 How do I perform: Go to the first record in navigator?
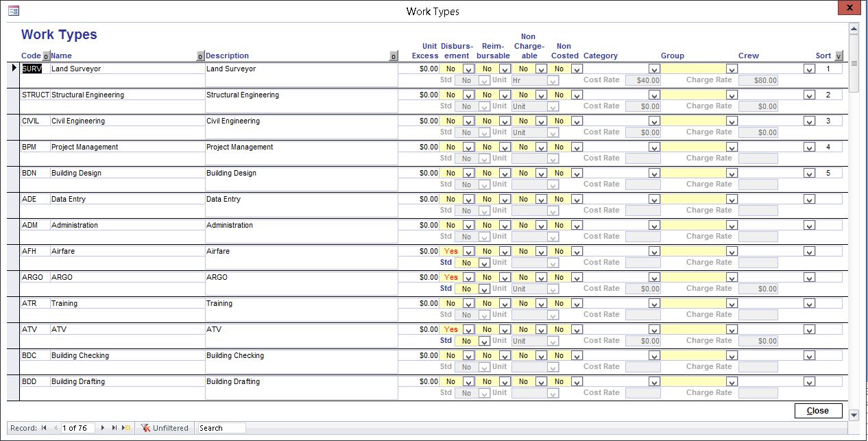pyautogui.click(x=44, y=428)
